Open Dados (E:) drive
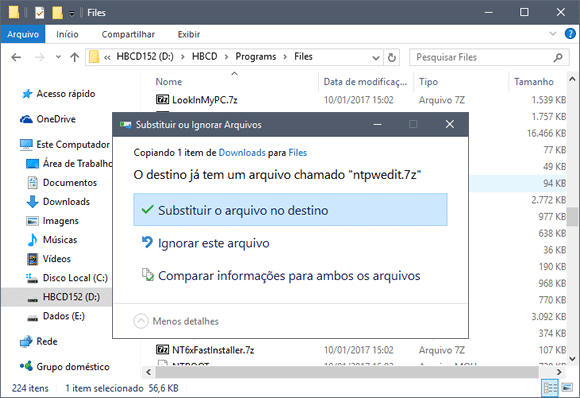This screenshot has width=580, height=398. [x=64, y=316]
